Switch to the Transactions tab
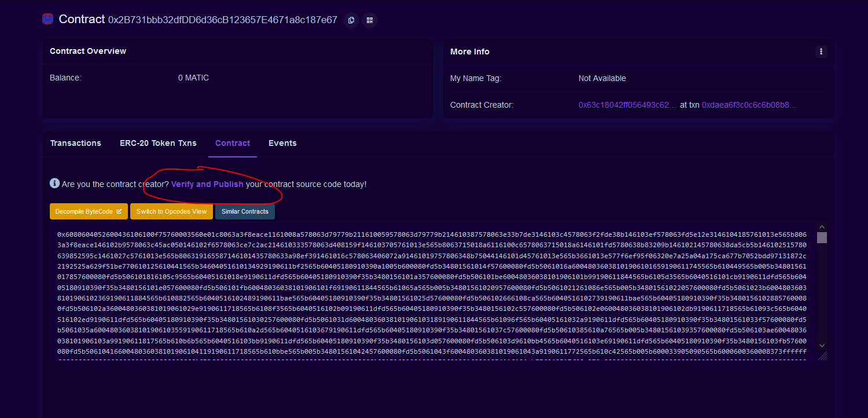The height and width of the screenshot is (418, 868). pos(76,143)
